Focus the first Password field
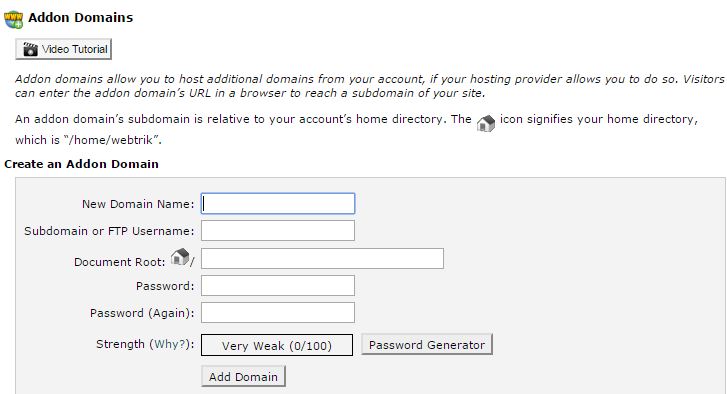Viewport: 727px width, 394px height. tap(278, 286)
